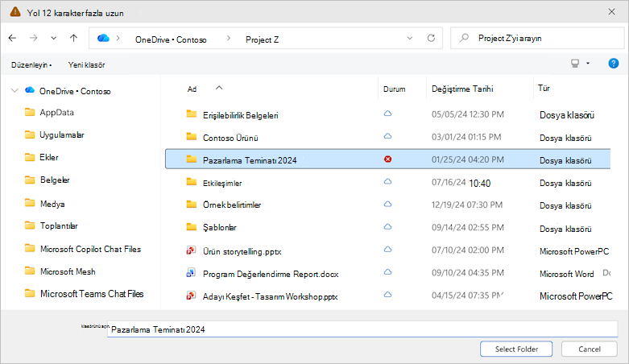
Task: Expand chevron after OneDrive • Contoso breadcrumb
Action: [229, 38]
